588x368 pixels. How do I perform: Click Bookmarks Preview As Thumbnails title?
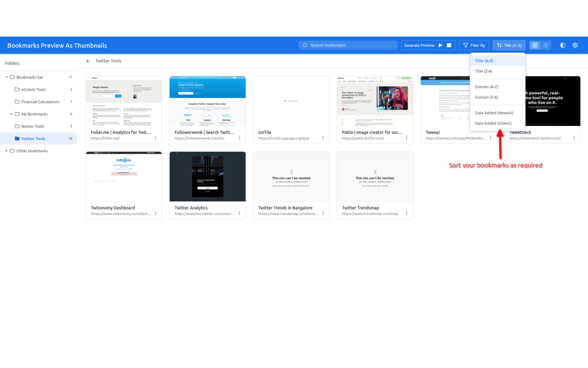coord(57,46)
